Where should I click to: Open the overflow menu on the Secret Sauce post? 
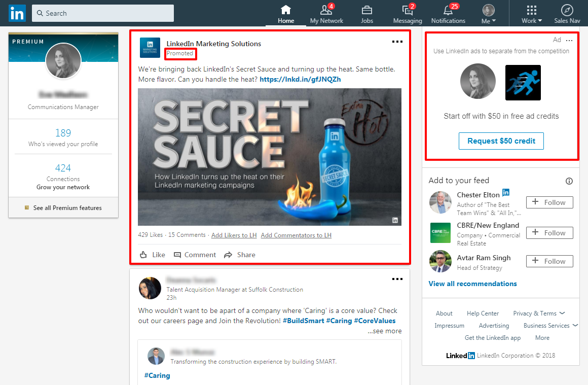click(397, 42)
